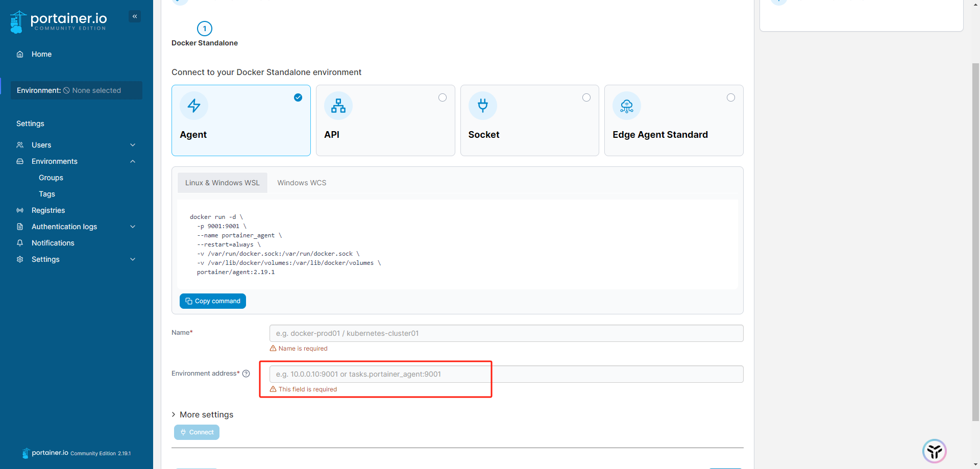980x469 pixels.
Task: Expand Authentication logs chevron
Action: click(x=133, y=227)
